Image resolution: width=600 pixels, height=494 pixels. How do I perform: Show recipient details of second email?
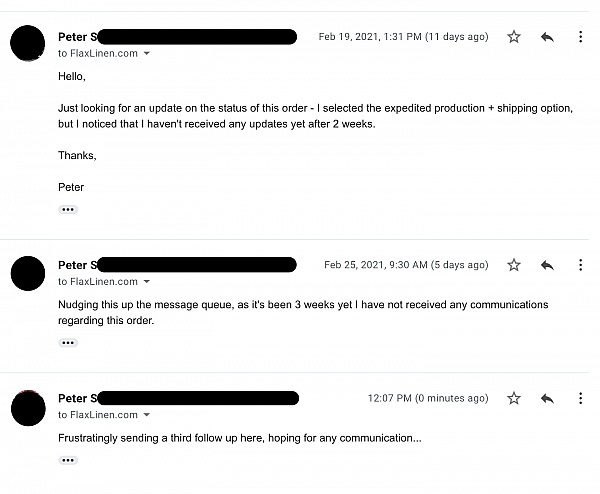click(x=147, y=282)
